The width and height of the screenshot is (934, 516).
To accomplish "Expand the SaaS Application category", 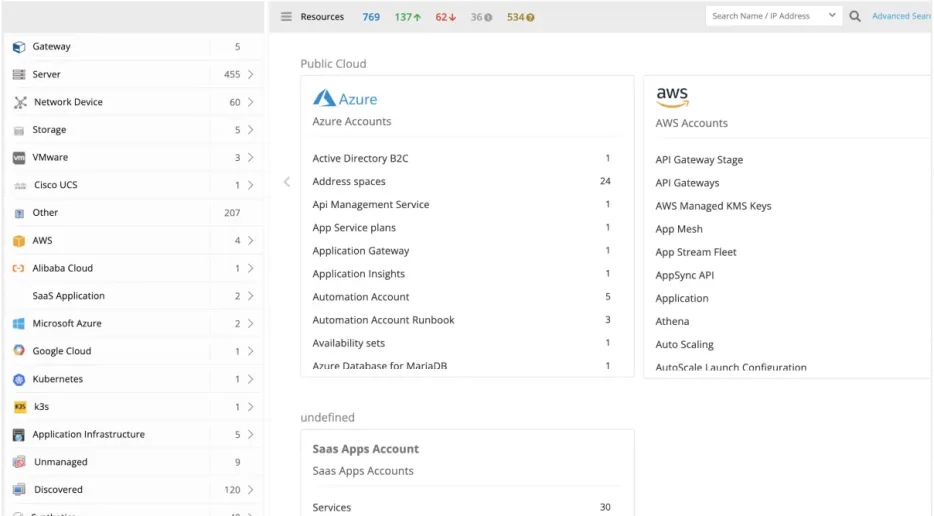I will coord(251,296).
